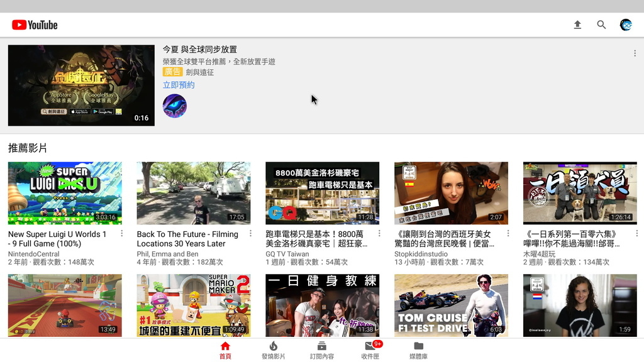
Task: Go to 首頁 home tab
Action: (x=225, y=351)
